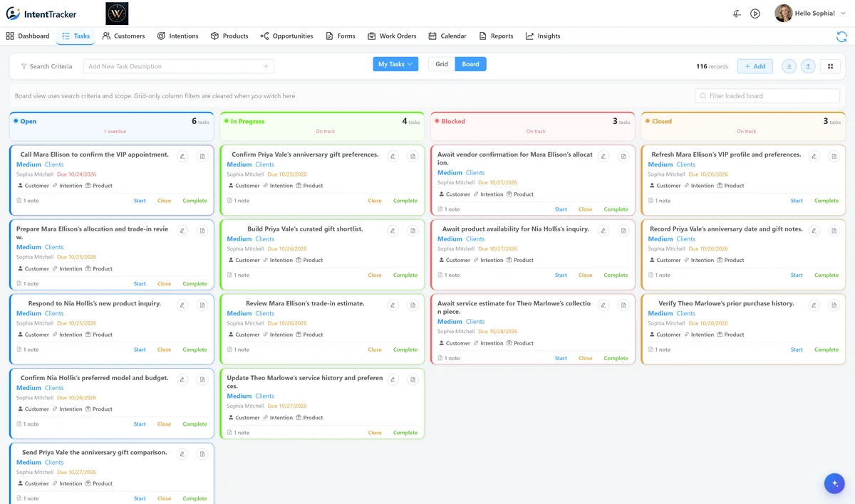The height and width of the screenshot is (504, 855).
Task: Upload records with the upload arrow icon
Action: pos(808,66)
